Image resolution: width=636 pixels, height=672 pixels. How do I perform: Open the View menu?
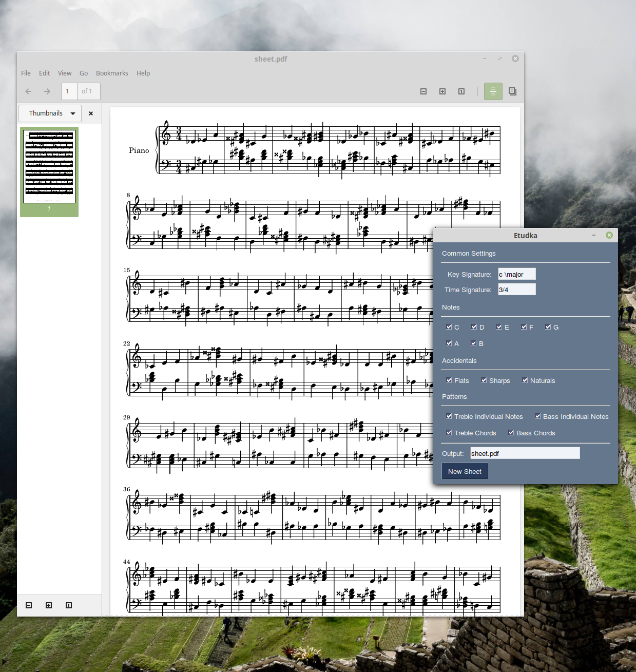tap(65, 73)
